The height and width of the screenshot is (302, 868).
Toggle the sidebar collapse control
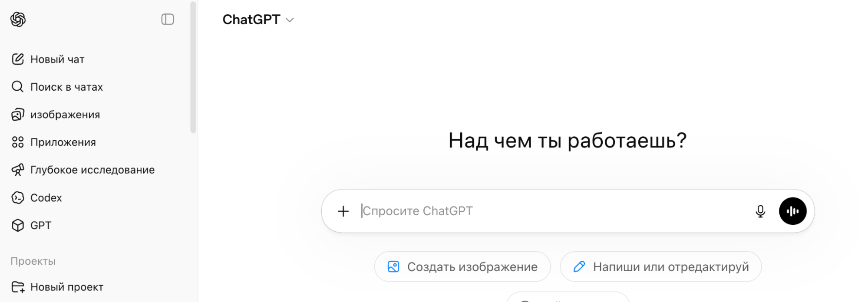coord(168,20)
